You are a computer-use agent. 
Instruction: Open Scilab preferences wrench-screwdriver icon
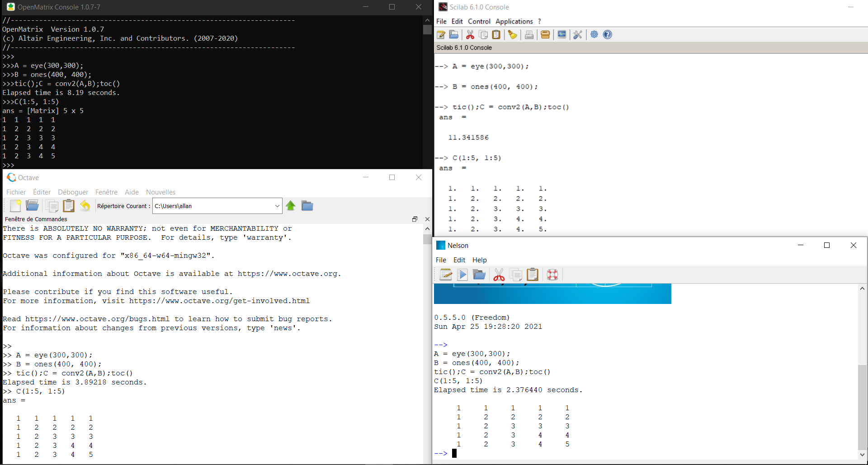578,35
